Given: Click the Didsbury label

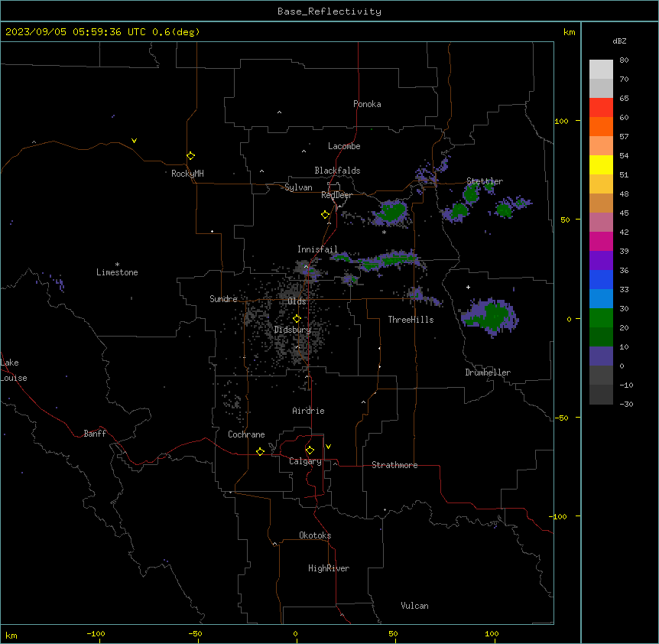Looking at the screenshot, I should 293,330.
